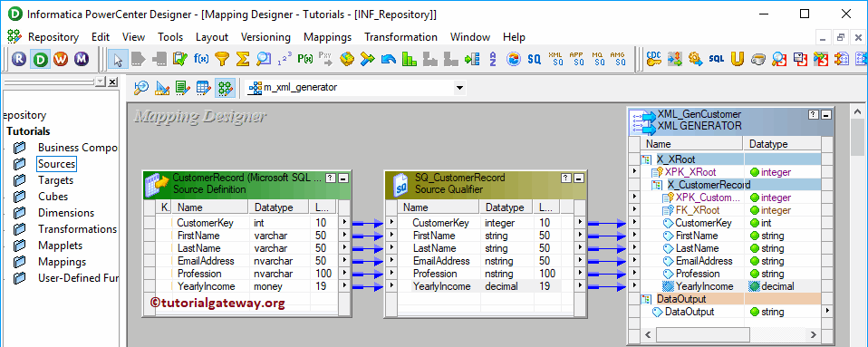868x347 pixels.
Task: Switch to Designer with the green D icon
Action: point(40,59)
